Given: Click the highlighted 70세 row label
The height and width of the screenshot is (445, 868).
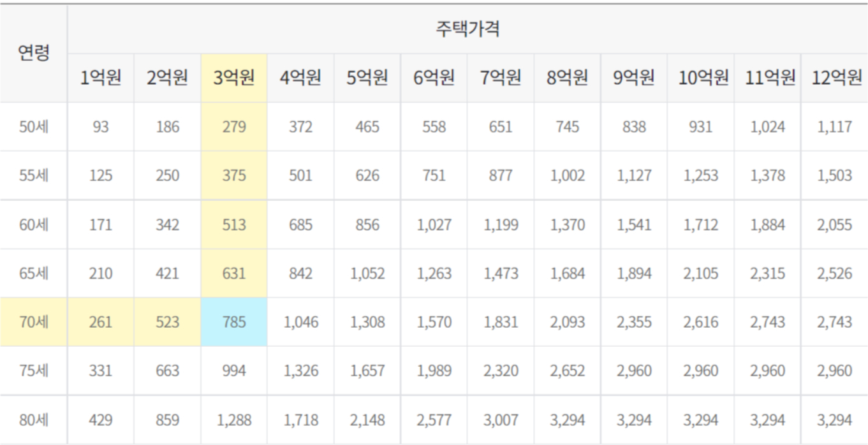Looking at the screenshot, I should (34, 322).
